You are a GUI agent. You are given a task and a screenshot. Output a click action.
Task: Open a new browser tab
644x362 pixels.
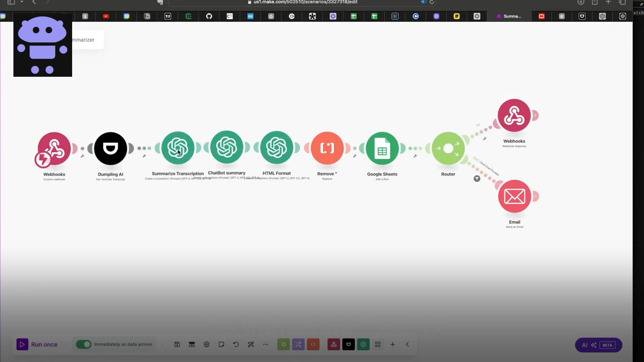pos(608,2)
